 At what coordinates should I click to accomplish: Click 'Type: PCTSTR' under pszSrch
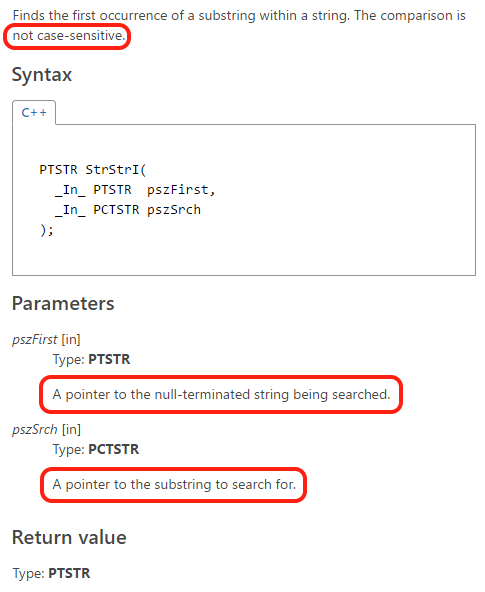point(96,449)
